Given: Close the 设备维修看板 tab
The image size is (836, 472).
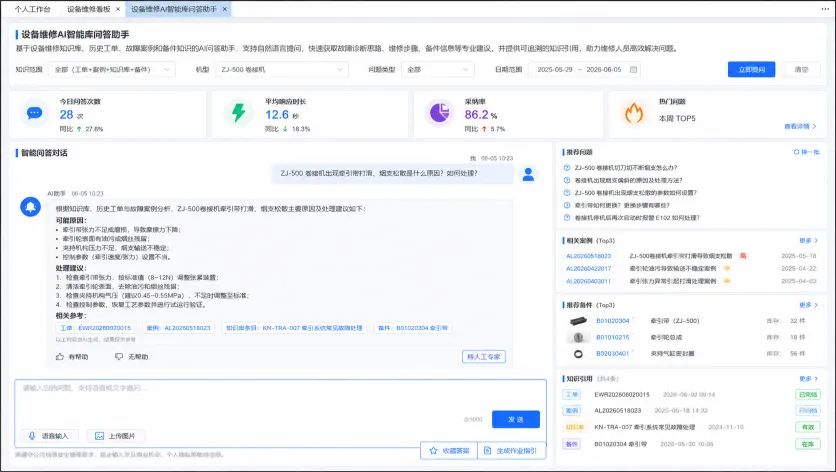Looking at the screenshot, I should (x=118, y=9).
